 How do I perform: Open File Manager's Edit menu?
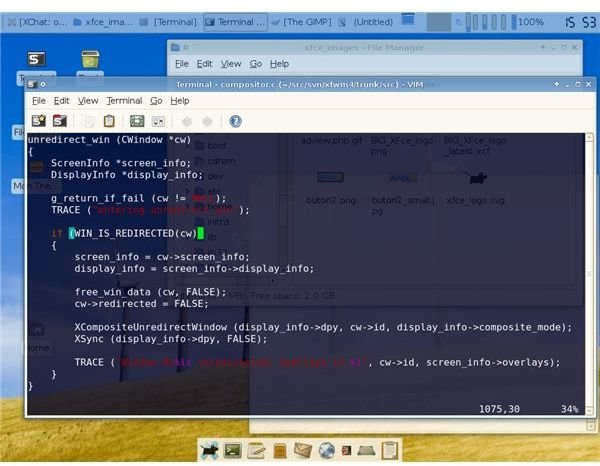click(204, 64)
